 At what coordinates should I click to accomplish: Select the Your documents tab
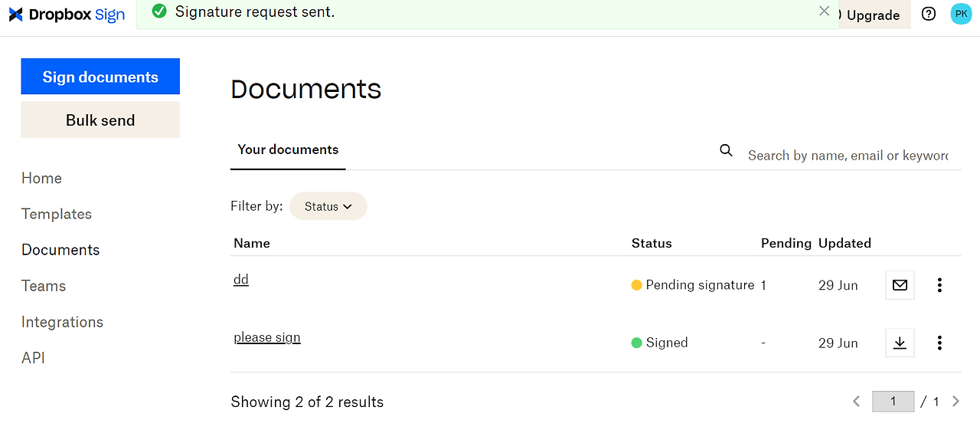[x=288, y=149]
